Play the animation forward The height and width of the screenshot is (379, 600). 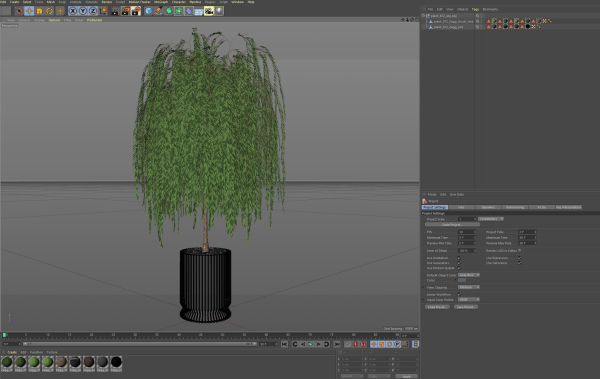click(x=311, y=344)
